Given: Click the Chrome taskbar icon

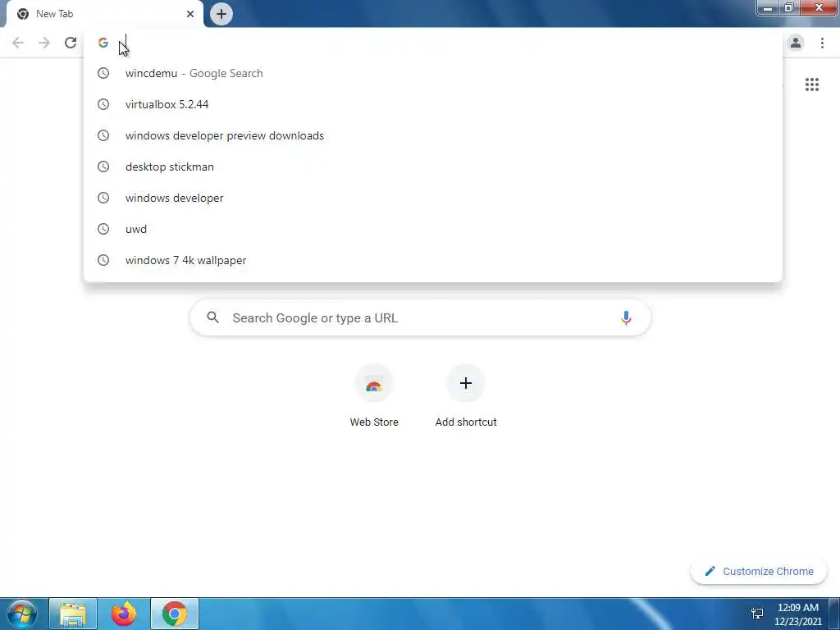Looking at the screenshot, I should click(175, 614).
